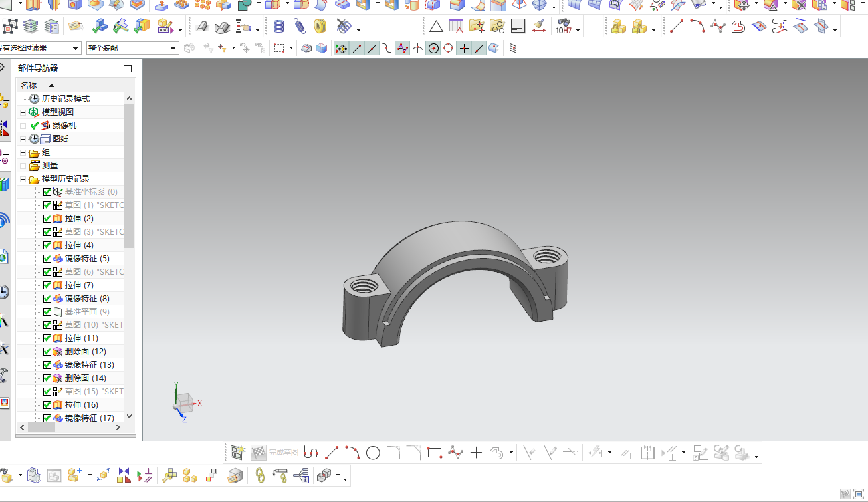This screenshot has height=502, width=868.
Task: Select the extension spring tool icon
Action: click(x=300, y=27)
